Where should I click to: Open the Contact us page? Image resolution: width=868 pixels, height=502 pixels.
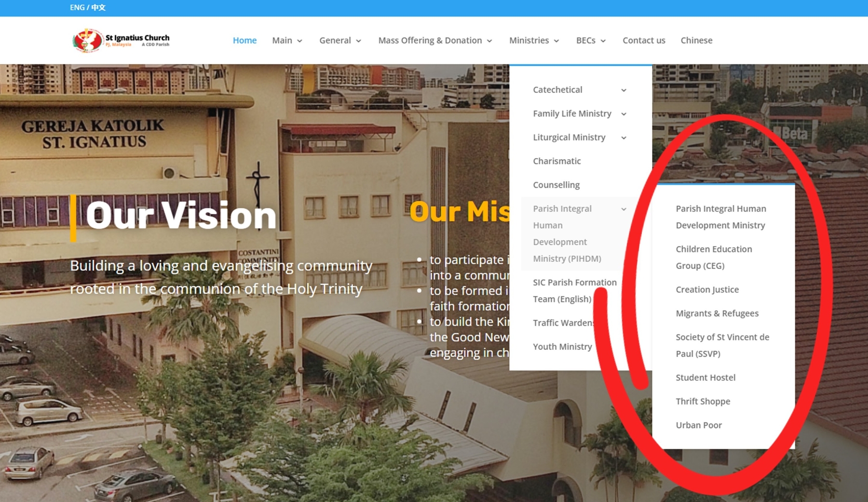tap(644, 40)
